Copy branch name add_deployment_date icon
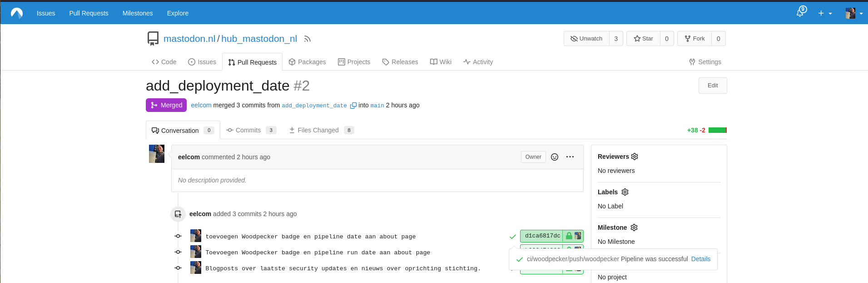Viewport: 868px width, 283px height. pyautogui.click(x=353, y=106)
